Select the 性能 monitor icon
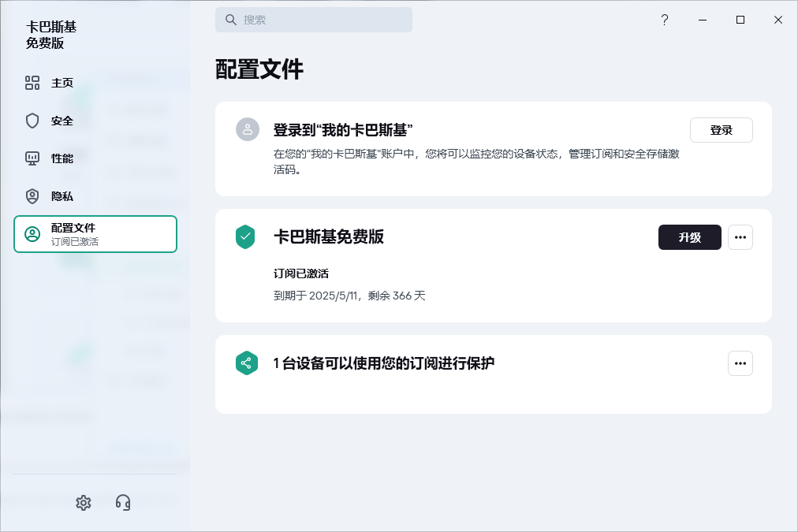 [32, 158]
